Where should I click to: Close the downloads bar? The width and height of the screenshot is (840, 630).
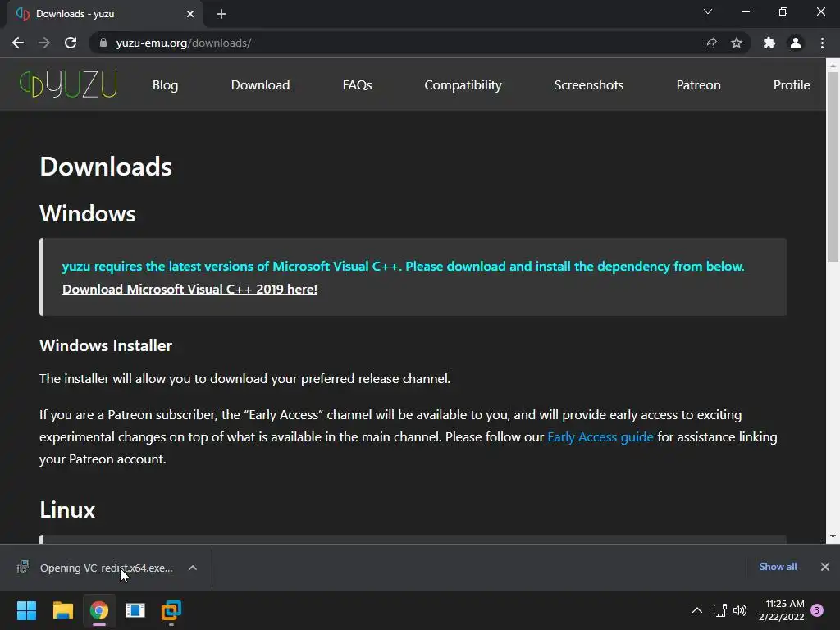pyautogui.click(x=825, y=567)
